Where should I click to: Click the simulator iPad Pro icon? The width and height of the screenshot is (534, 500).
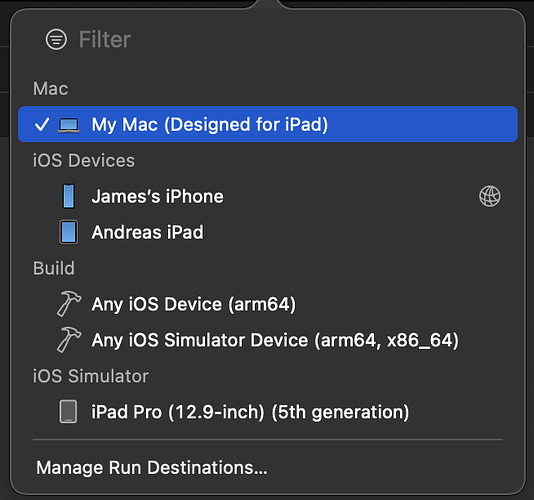pyautogui.click(x=68, y=412)
